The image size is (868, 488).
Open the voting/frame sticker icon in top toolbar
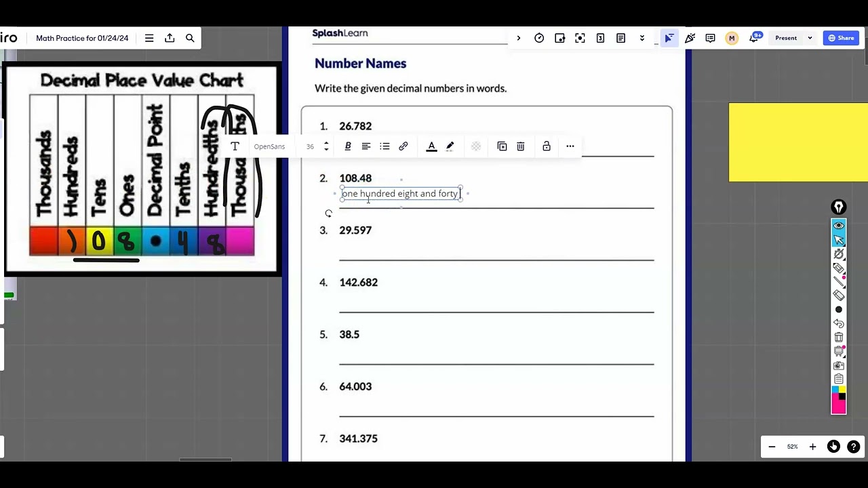point(559,38)
